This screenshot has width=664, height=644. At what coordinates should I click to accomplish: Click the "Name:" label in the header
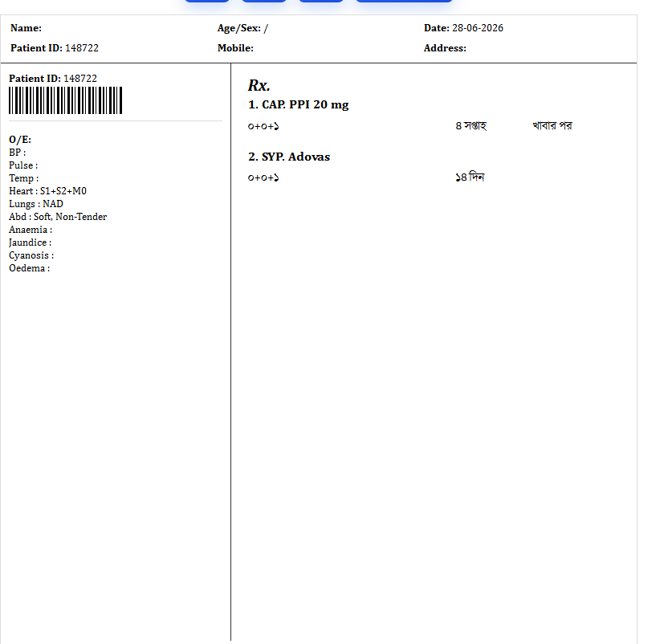[26, 28]
